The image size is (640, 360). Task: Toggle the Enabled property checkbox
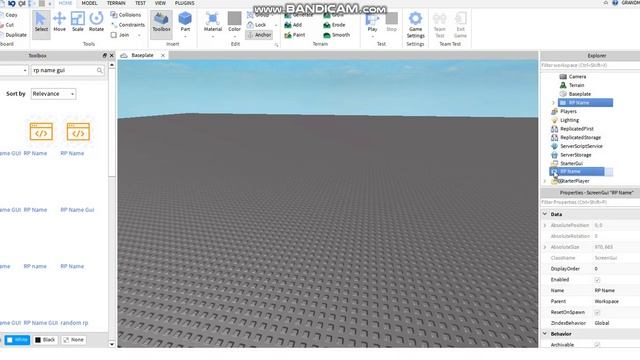pyautogui.click(x=597, y=280)
